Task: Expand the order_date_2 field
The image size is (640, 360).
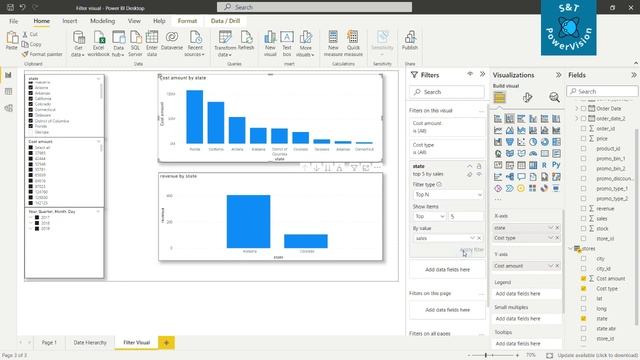Action: point(577,118)
